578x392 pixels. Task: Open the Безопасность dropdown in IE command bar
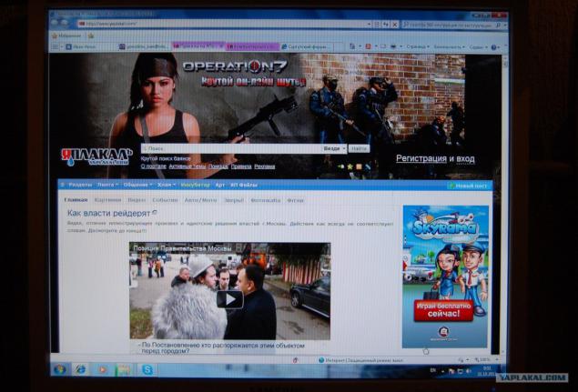[x=450, y=47]
